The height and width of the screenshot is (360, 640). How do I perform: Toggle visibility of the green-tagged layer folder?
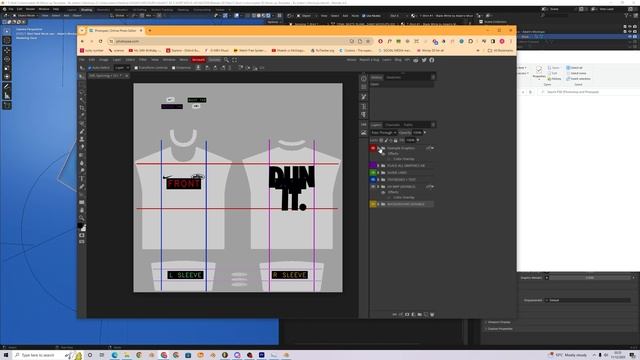coord(373,173)
